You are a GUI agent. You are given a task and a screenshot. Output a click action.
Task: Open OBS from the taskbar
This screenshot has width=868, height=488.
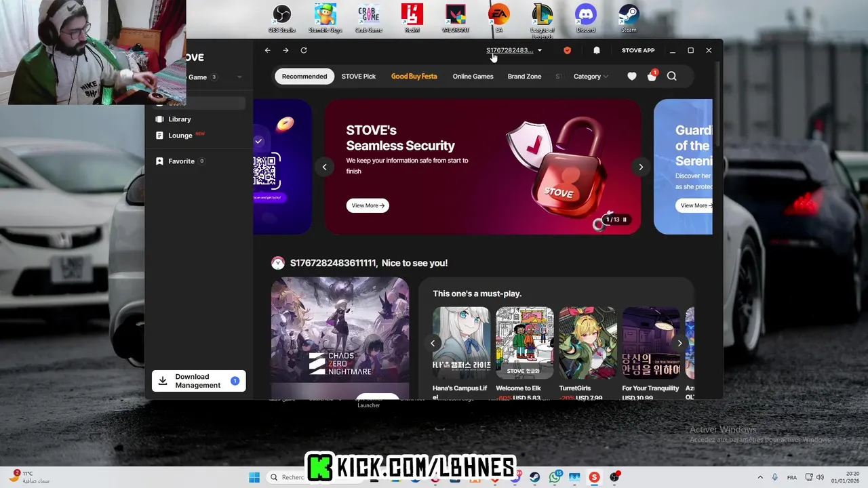pyautogui.click(x=615, y=477)
